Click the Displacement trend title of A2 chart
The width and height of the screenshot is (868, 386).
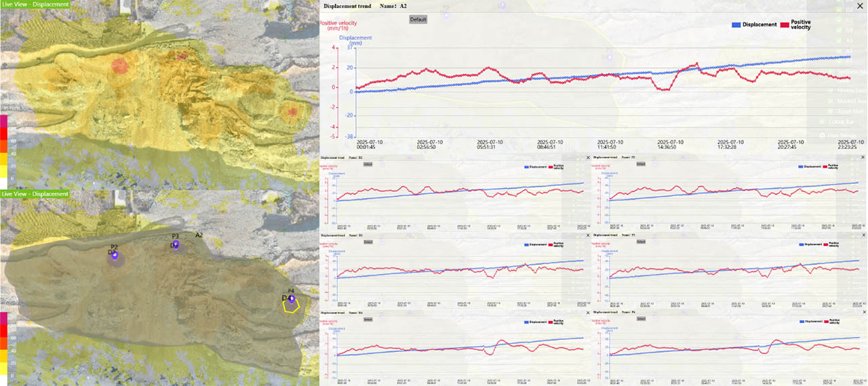[x=347, y=6]
